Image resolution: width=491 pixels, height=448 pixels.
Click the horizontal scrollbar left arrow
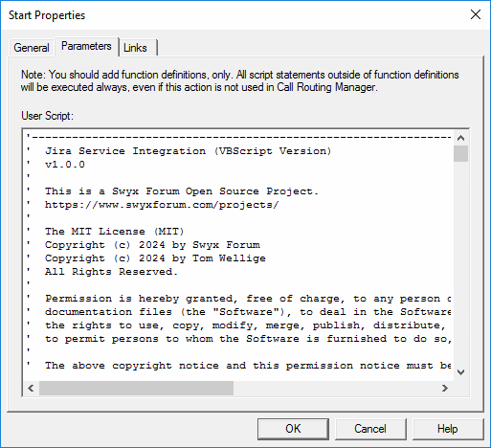31,388
